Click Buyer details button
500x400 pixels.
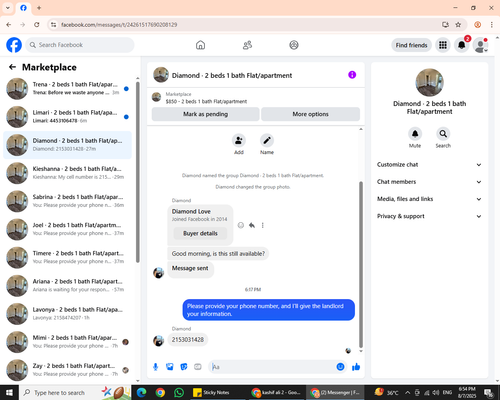point(200,233)
